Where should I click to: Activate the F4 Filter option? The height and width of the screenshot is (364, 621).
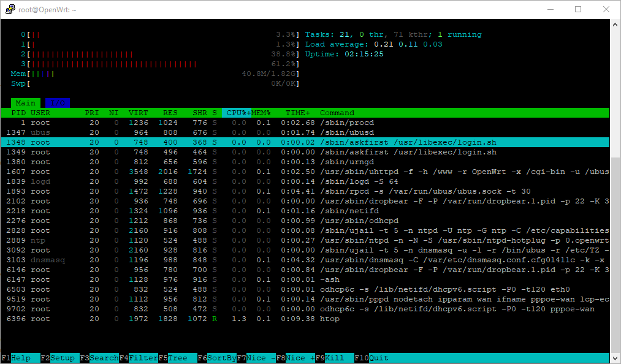(x=136, y=358)
